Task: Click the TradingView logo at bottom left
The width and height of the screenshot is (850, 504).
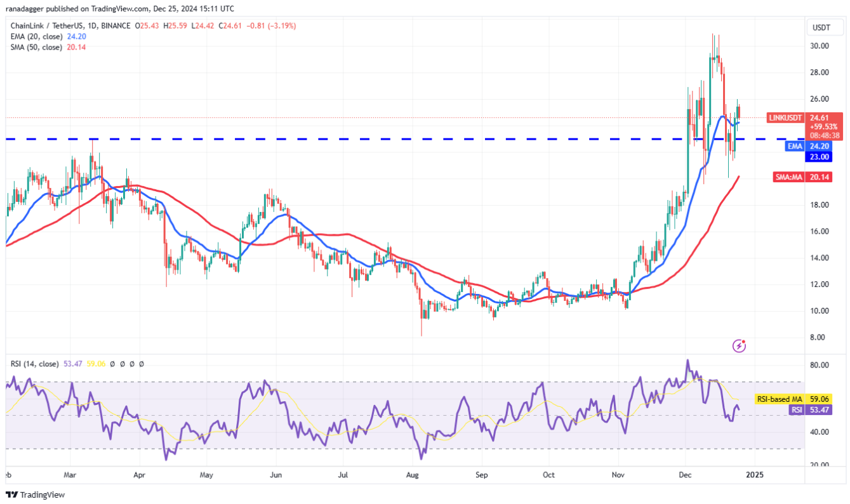Action: click(36, 494)
